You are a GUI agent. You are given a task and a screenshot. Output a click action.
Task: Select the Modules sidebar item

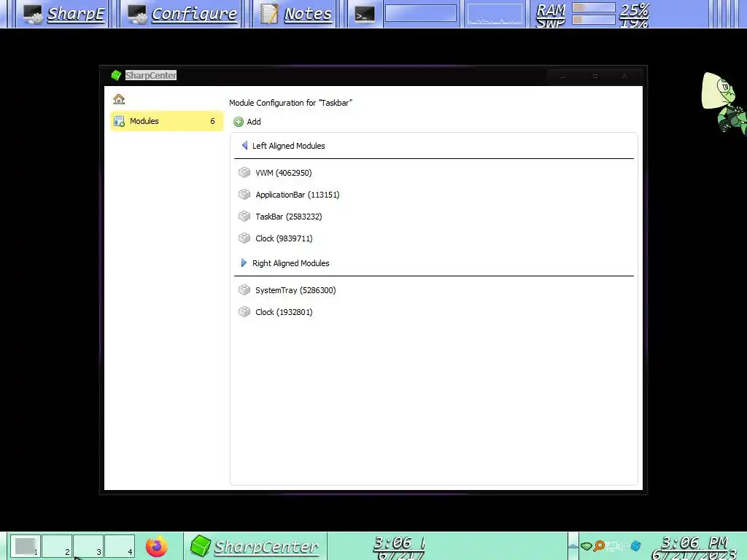point(166,121)
